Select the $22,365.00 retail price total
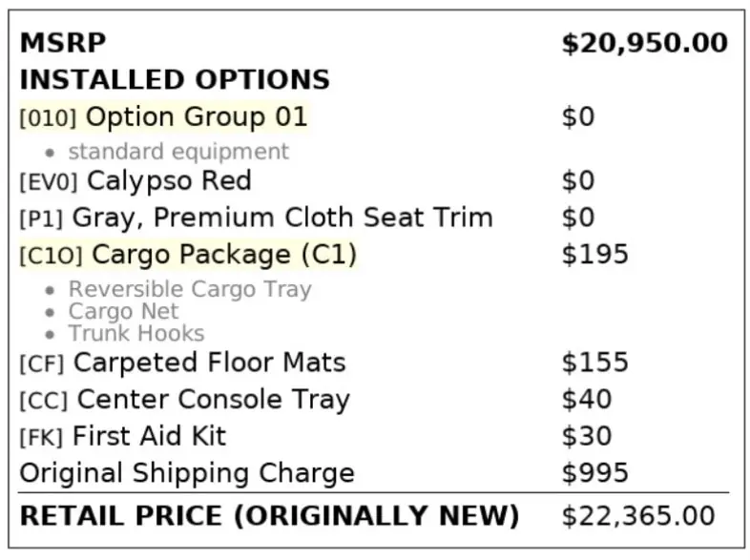 (637, 516)
